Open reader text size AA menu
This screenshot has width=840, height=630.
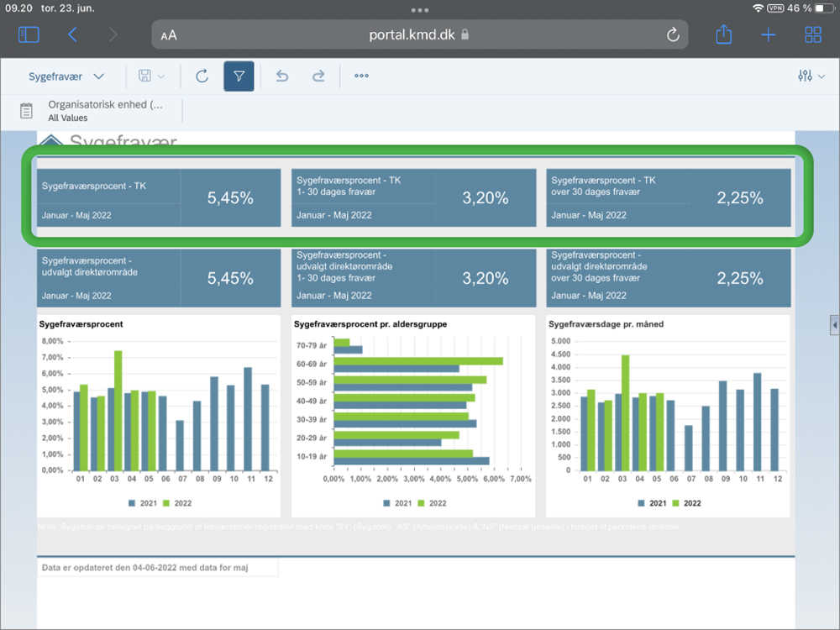[x=169, y=35]
